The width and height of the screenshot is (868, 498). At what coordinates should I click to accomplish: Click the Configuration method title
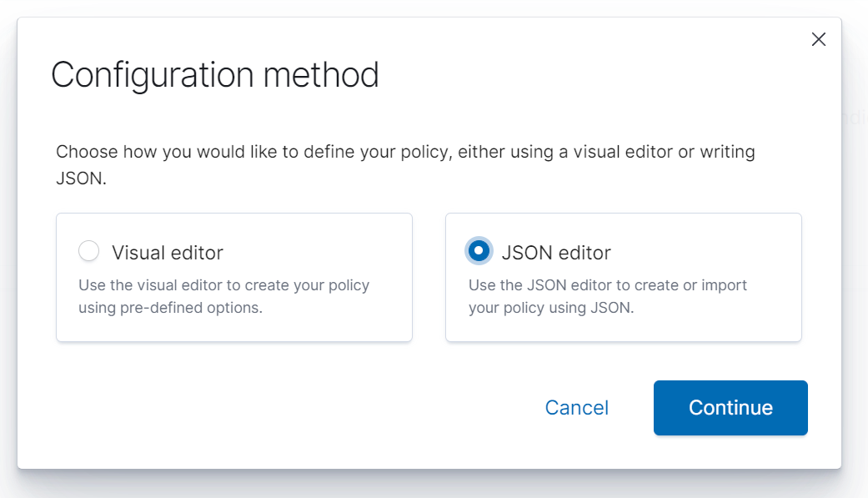tap(214, 75)
